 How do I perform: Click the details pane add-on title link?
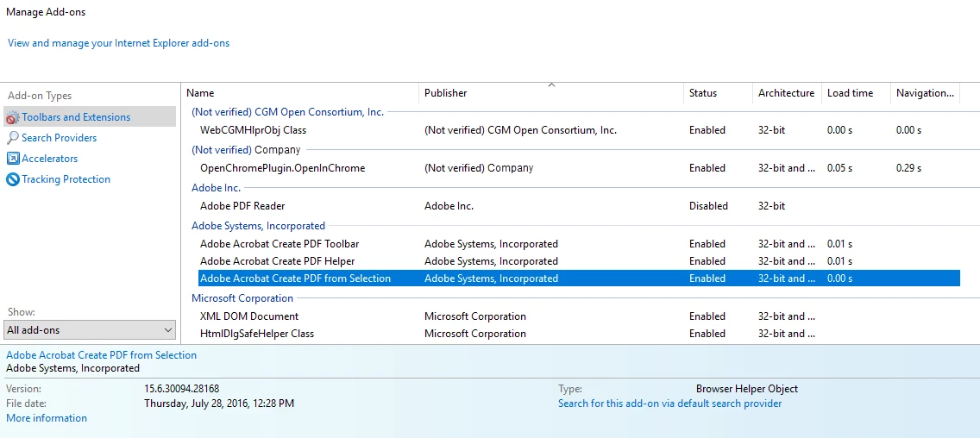tap(101, 355)
